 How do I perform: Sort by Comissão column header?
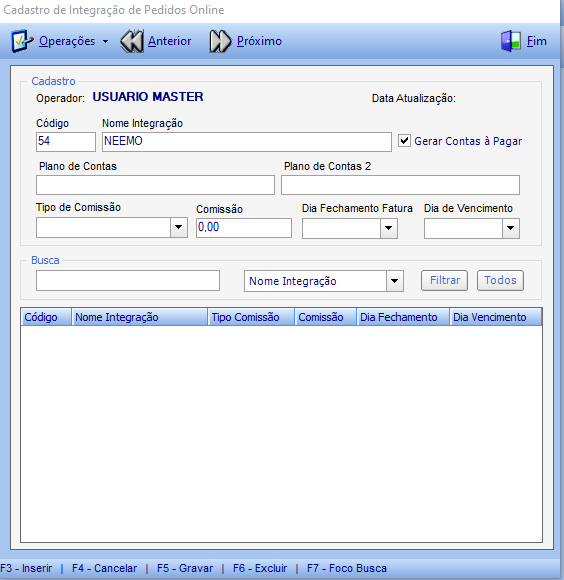click(325, 317)
